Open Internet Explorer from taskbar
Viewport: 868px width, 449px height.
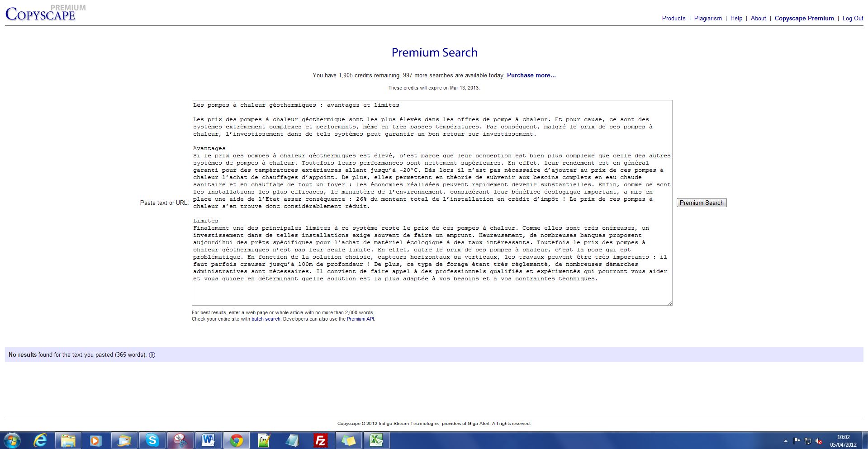click(40, 440)
